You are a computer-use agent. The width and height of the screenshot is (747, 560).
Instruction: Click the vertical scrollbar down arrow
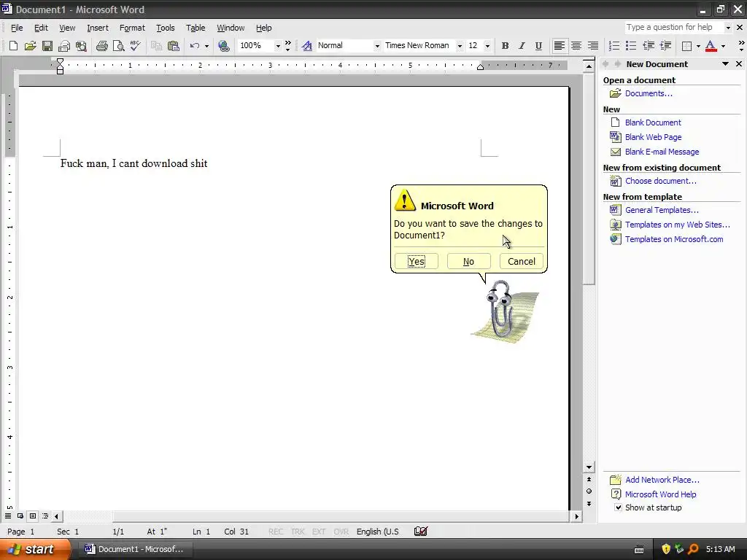point(589,467)
